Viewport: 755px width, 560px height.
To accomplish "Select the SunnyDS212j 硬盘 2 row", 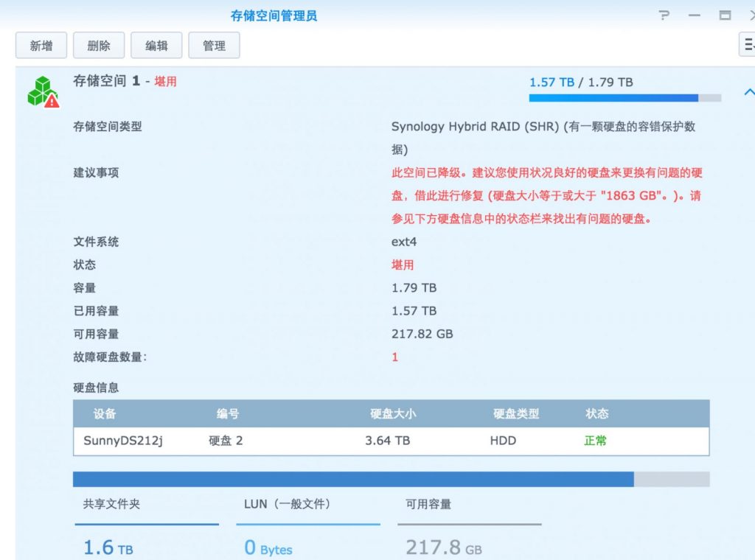I will (x=391, y=441).
